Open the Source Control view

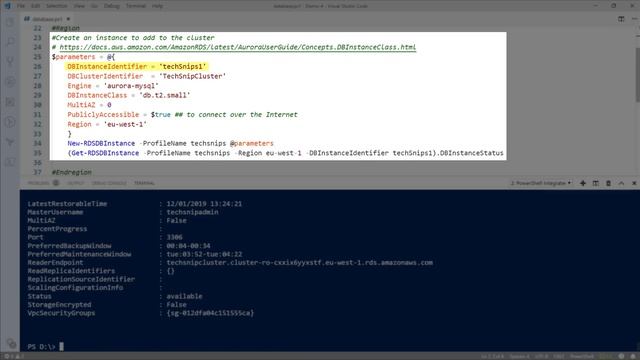click(10, 62)
